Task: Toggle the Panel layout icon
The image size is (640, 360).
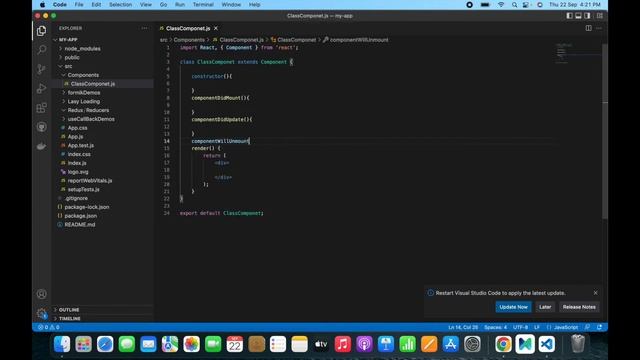Action: click(x=578, y=16)
